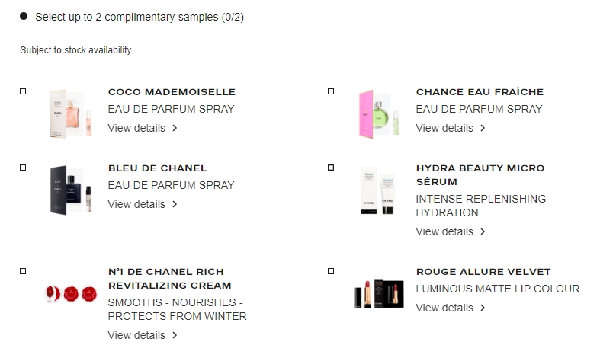Expand the N°1 de Chanel cream details chevron
This screenshot has width=600, height=364.
[175, 335]
